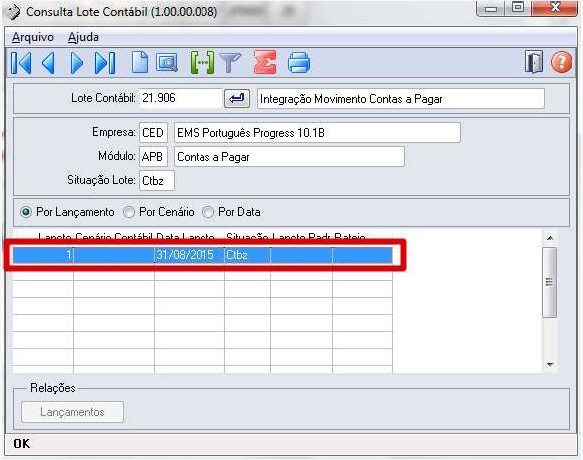Select the Ctbz cell in grid row
Viewport: 583px width, 460px height.
tap(247, 255)
